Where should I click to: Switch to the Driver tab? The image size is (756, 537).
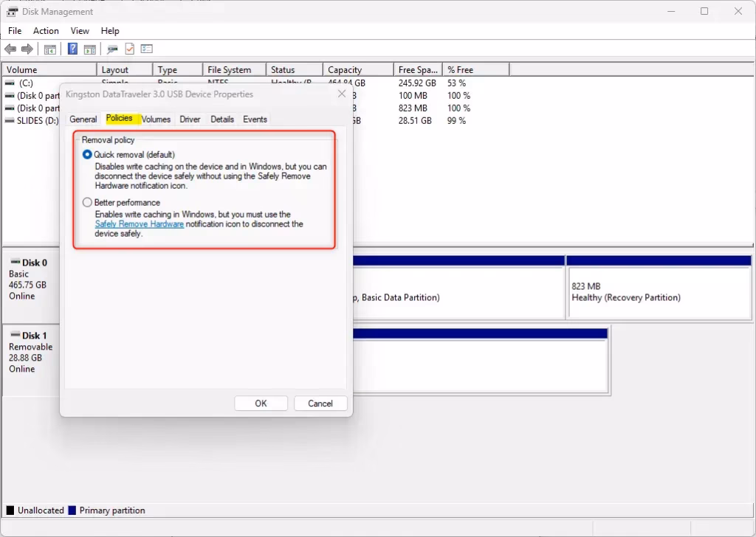tap(190, 119)
